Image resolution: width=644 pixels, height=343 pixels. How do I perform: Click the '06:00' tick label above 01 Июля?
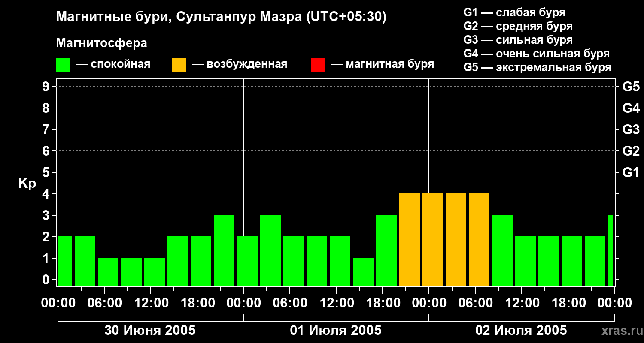click(x=290, y=303)
